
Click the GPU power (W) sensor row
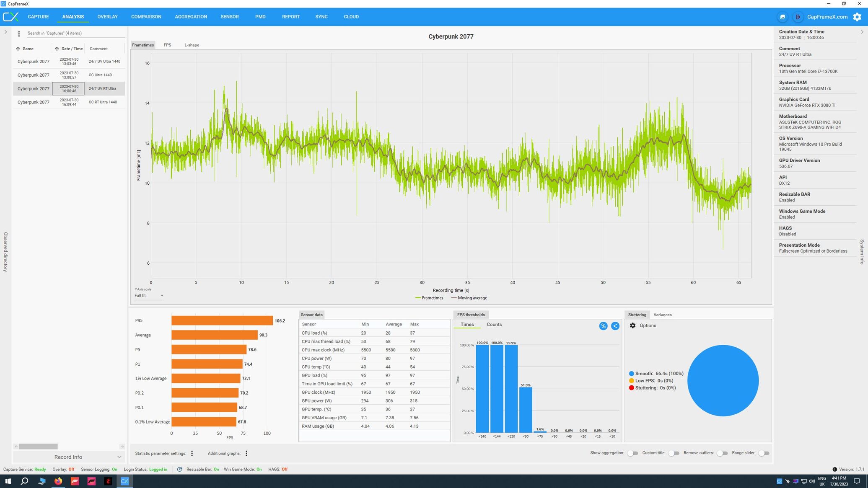pos(374,401)
